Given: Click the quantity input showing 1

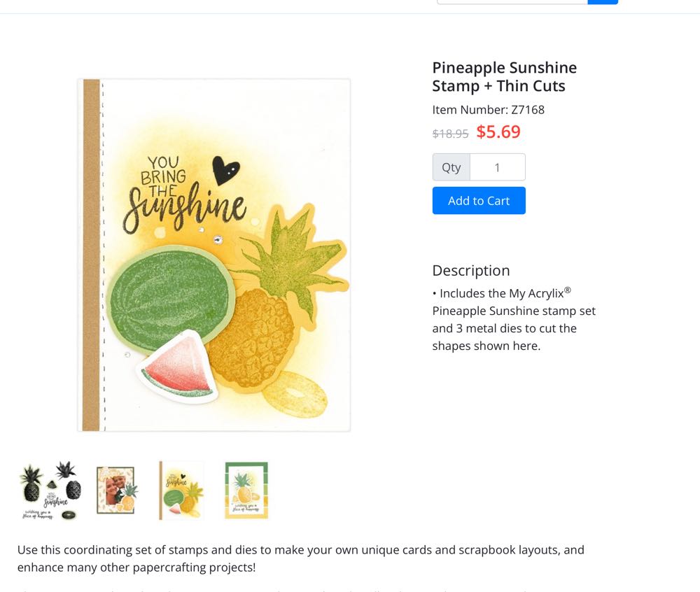Looking at the screenshot, I should [498, 167].
